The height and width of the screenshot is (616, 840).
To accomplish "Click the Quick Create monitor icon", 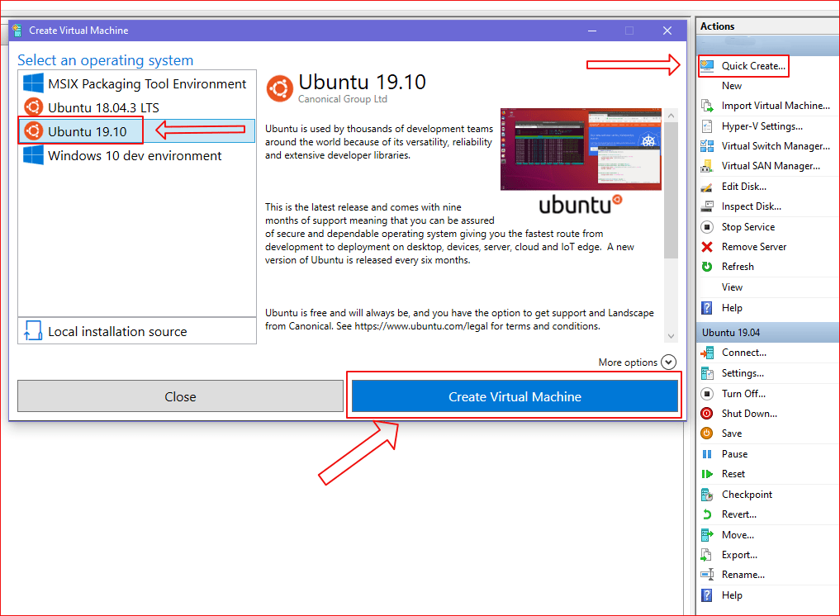I will [x=707, y=66].
